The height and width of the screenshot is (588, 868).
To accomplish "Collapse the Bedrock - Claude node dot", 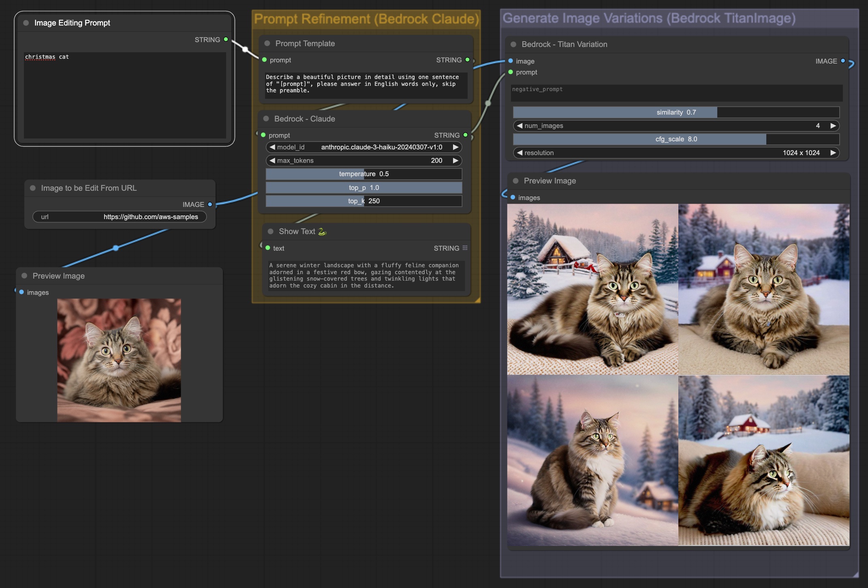I will (266, 119).
